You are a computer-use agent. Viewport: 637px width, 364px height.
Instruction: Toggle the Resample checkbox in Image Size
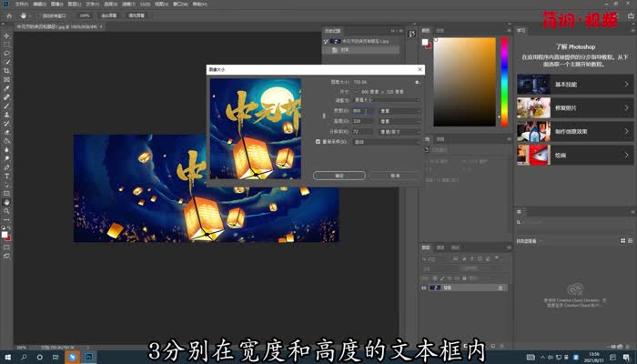318,141
